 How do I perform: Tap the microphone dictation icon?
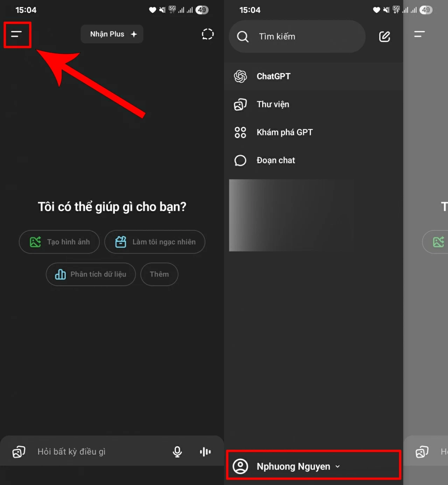[177, 452]
